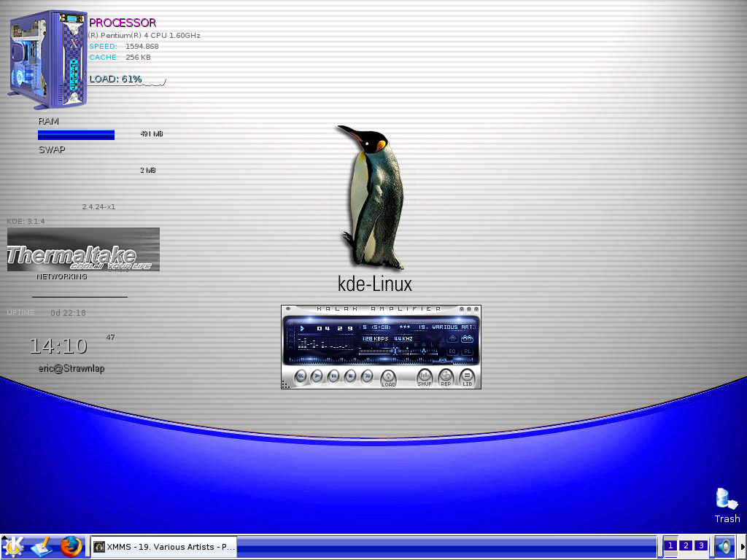This screenshot has width=747, height=560.
Task: Toggle the PL playlist window
Action: pyautogui.click(x=468, y=351)
